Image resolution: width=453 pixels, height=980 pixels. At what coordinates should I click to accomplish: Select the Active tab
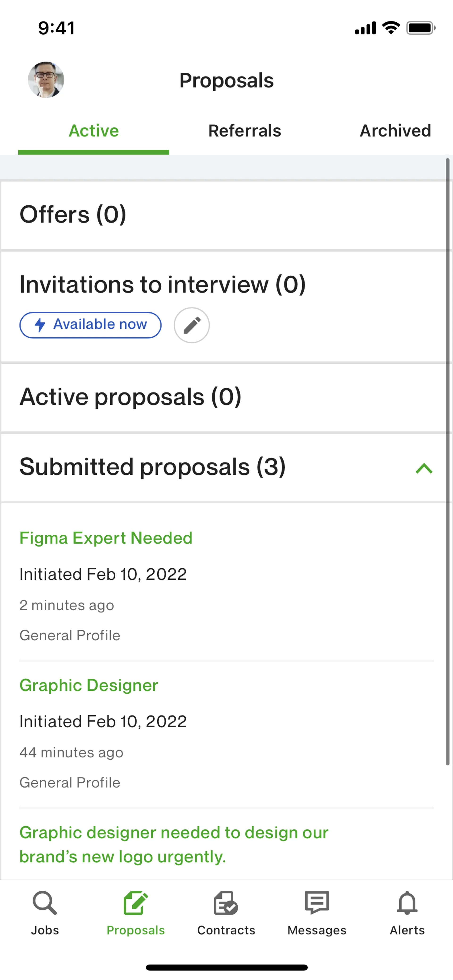pyautogui.click(x=94, y=131)
